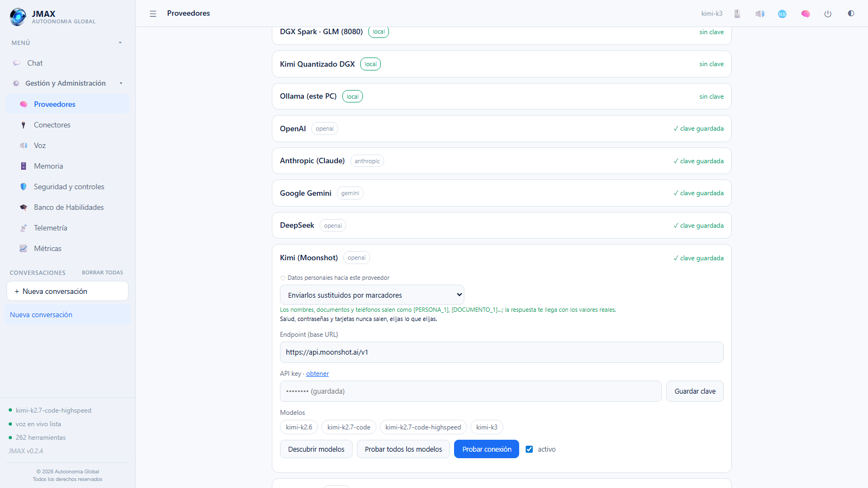Click the server icon beside Memoria
868x488 pixels.
coord(23,166)
